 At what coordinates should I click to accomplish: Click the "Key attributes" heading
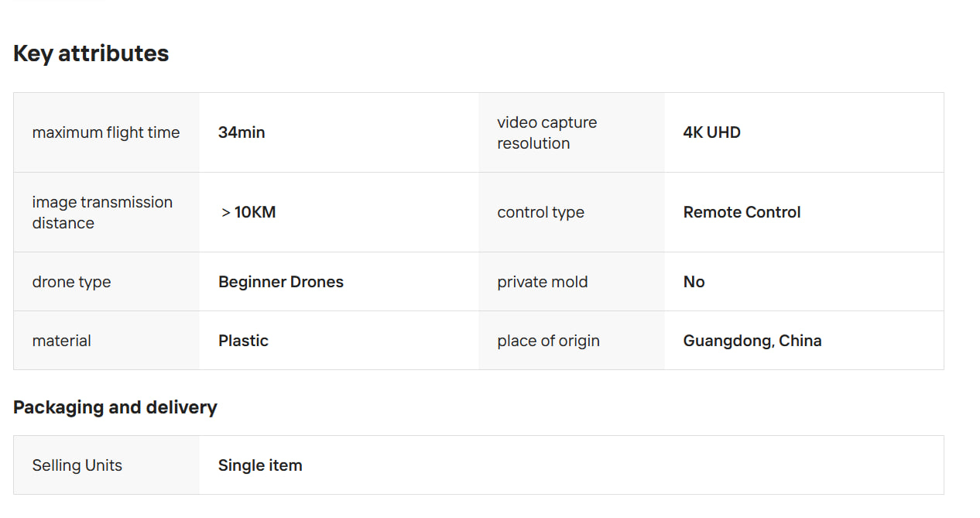(91, 53)
